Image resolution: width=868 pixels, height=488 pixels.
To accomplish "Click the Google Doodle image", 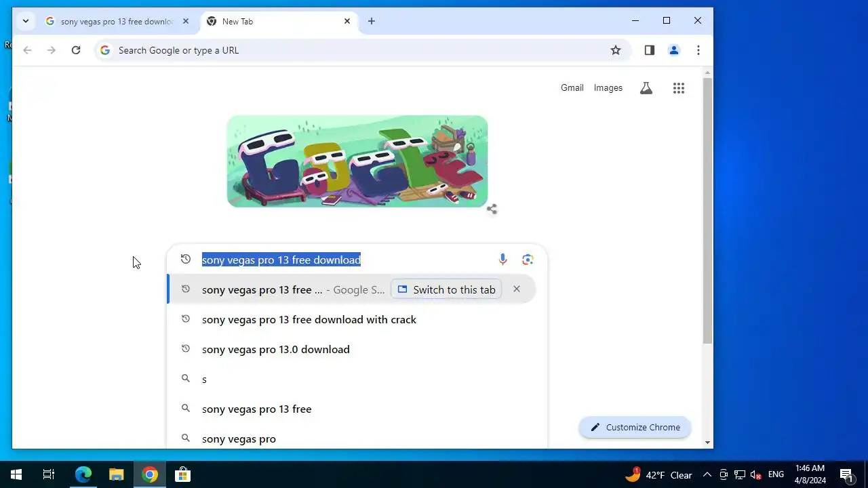I will point(357,161).
